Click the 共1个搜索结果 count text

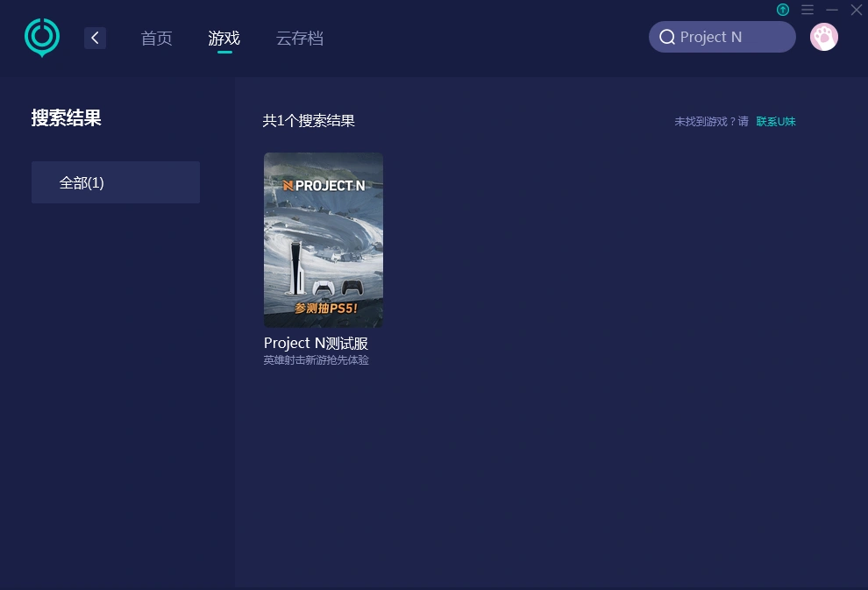(x=309, y=121)
